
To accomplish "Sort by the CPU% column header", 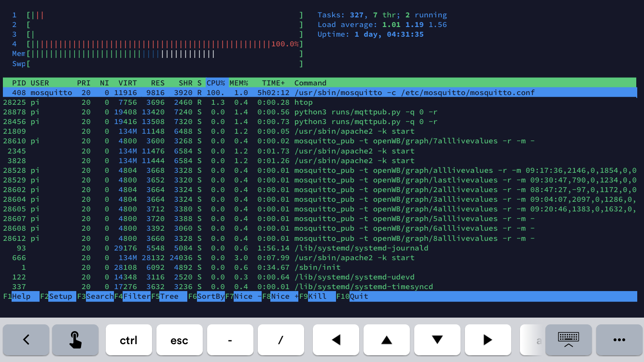I will (216, 83).
